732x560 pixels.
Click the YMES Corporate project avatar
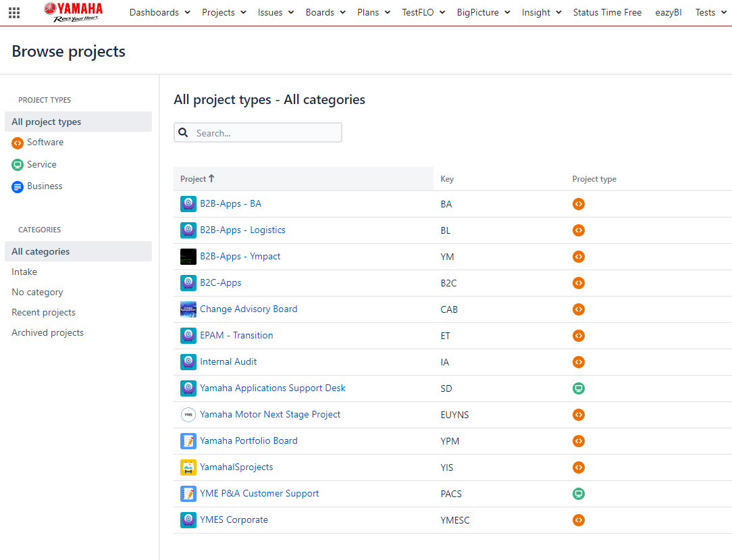tap(188, 520)
